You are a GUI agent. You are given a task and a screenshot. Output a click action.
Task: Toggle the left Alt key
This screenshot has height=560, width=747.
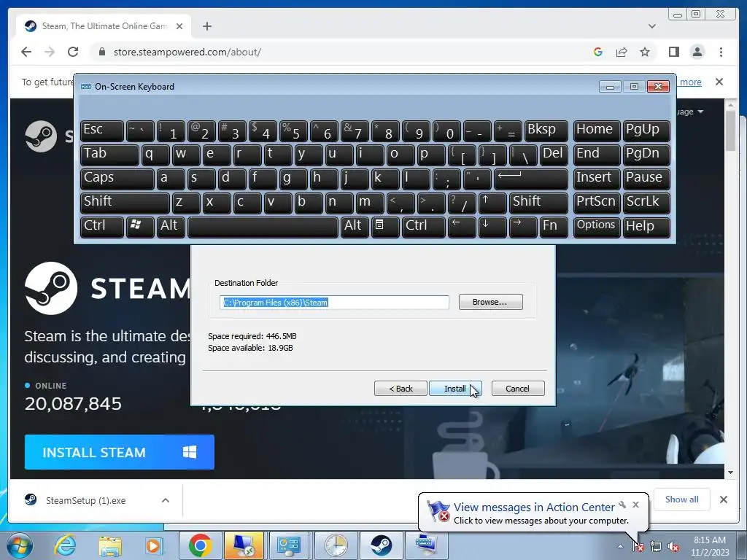coord(170,227)
